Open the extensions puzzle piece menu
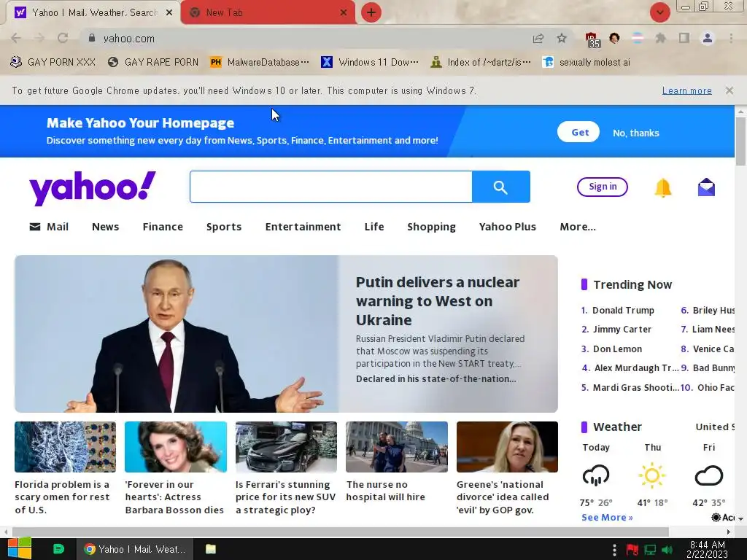747x560 pixels. (x=660, y=39)
